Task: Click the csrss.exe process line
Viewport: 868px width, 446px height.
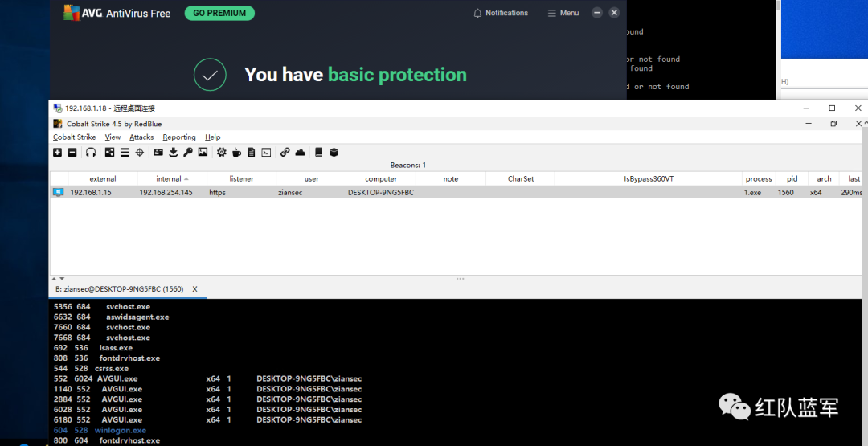Action: point(92,368)
